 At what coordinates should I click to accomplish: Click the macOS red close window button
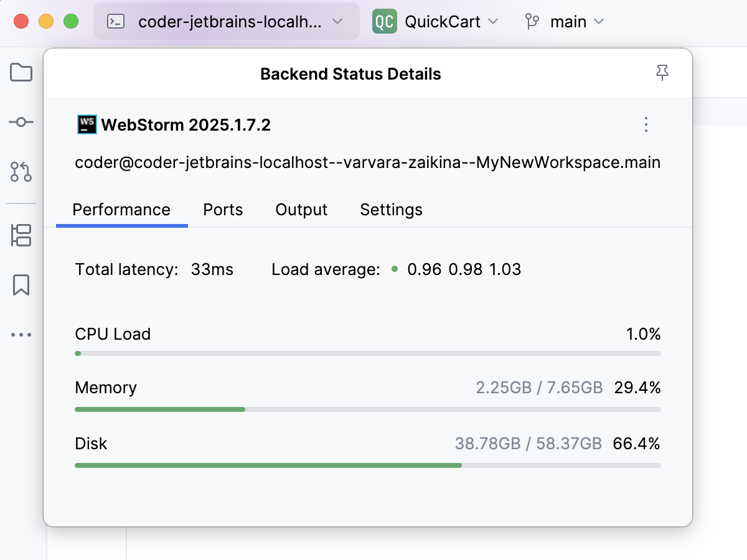tap(21, 22)
